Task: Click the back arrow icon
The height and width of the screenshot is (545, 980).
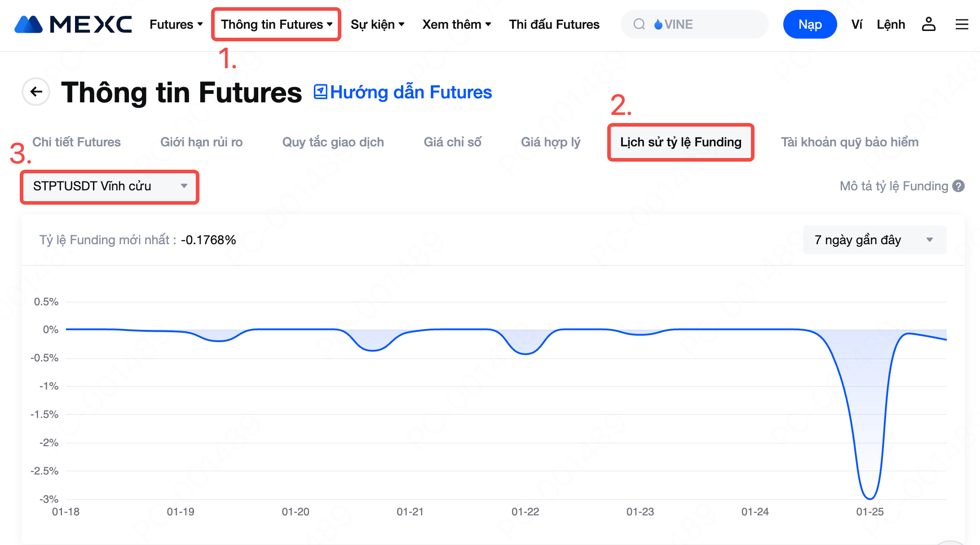Action: [x=36, y=92]
